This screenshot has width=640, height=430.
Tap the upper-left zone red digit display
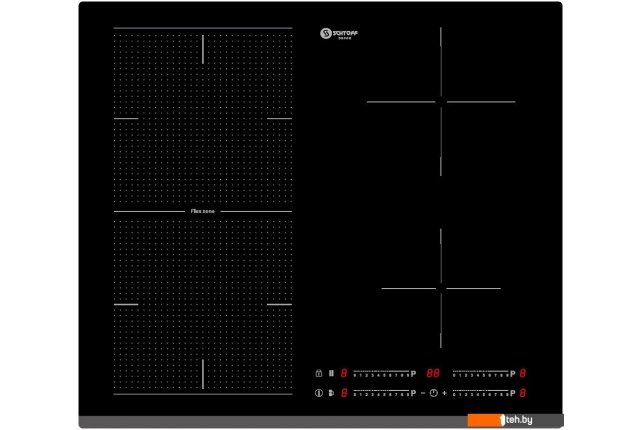tap(345, 372)
